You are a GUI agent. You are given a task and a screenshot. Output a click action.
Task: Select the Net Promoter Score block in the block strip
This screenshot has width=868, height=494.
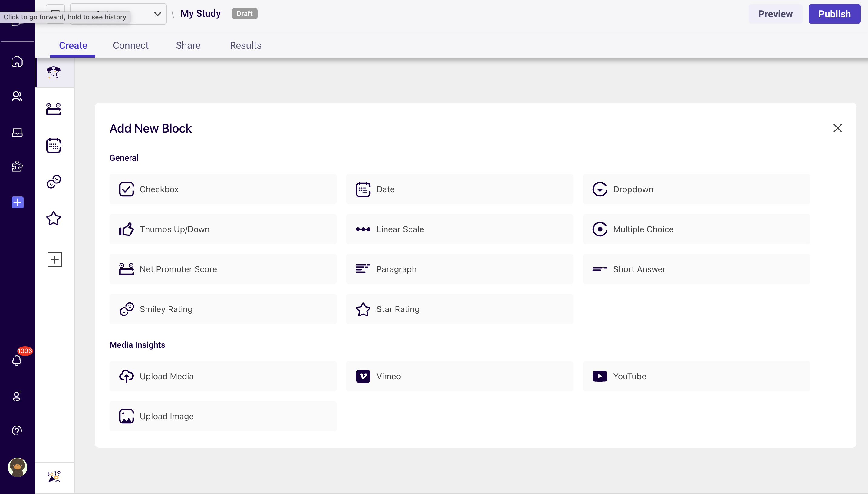[54, 109]
